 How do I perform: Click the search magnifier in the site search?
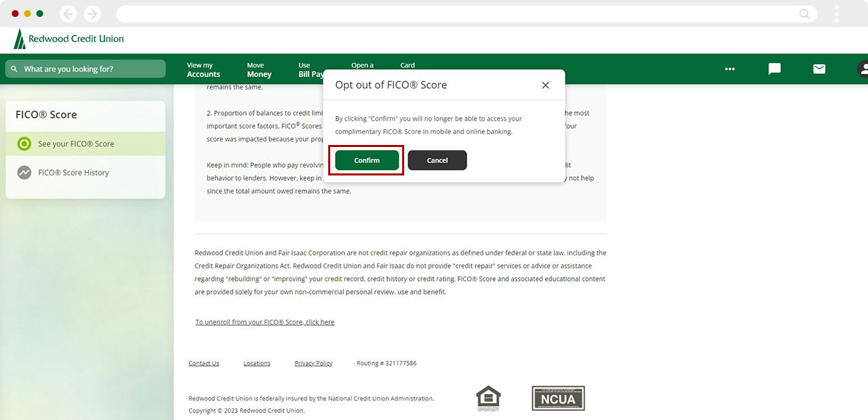point(14,69)
